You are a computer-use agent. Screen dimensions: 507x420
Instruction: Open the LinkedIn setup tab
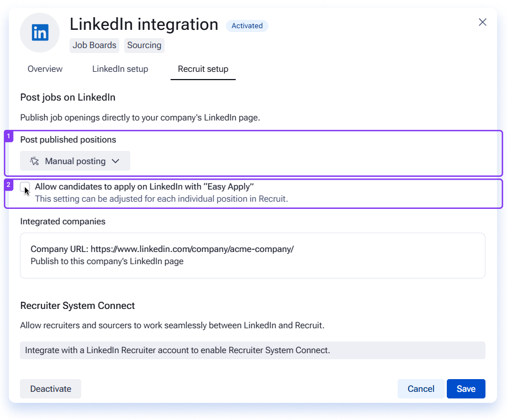[120, 69]
